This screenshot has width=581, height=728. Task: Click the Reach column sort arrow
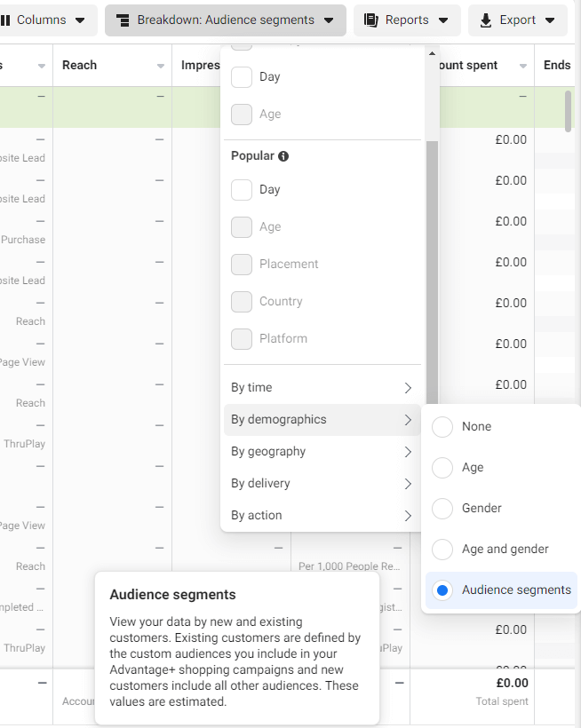(161, 67)
